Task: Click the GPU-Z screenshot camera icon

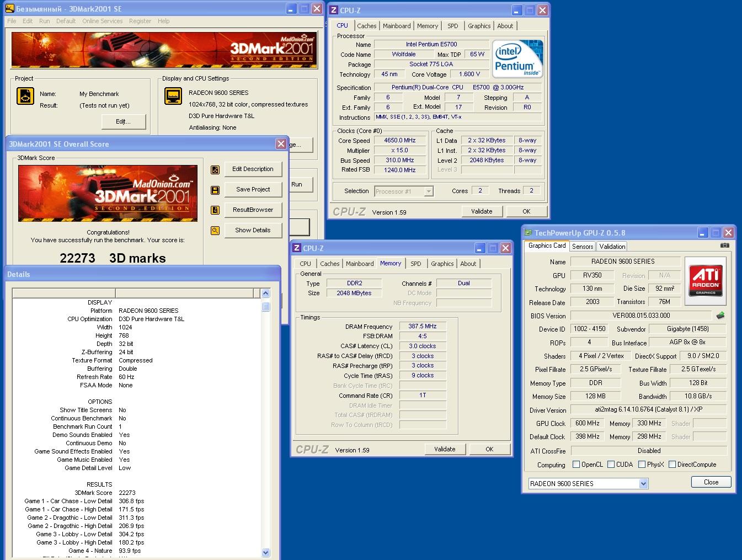Action: 725,246
